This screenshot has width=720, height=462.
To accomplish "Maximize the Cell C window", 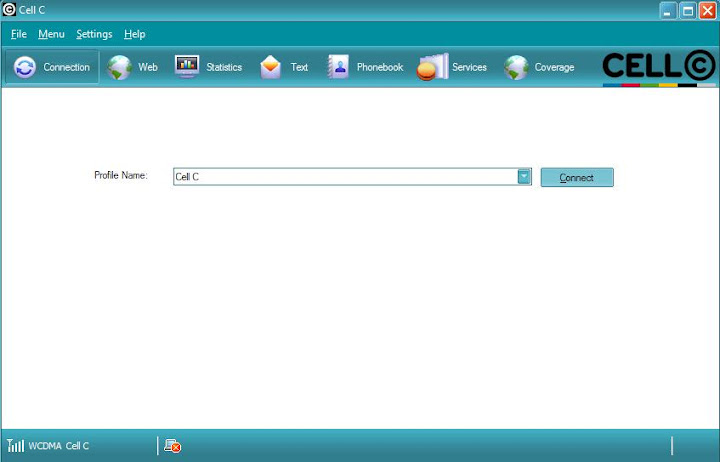I will [688, 10].
